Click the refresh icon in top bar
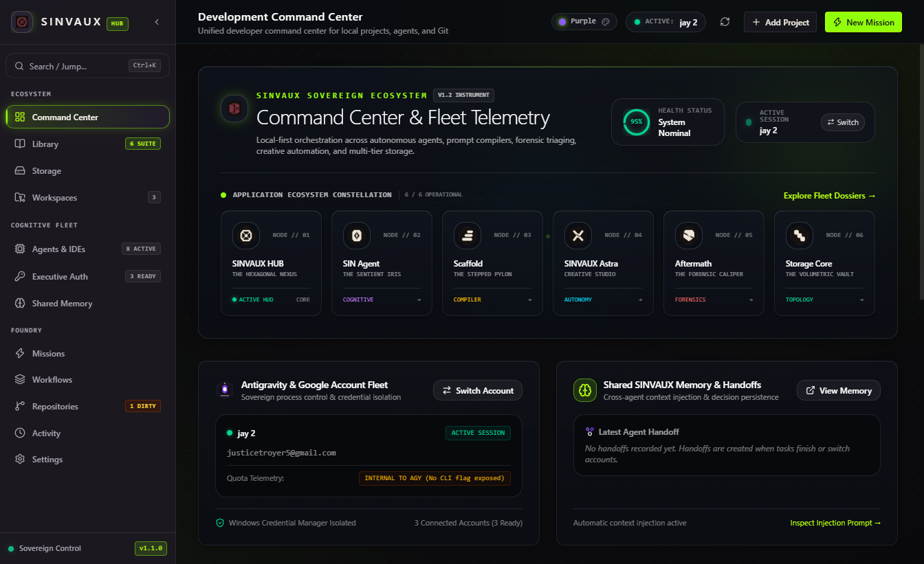Viewport: 924px width, 564px height. click(x=725, y=22)
